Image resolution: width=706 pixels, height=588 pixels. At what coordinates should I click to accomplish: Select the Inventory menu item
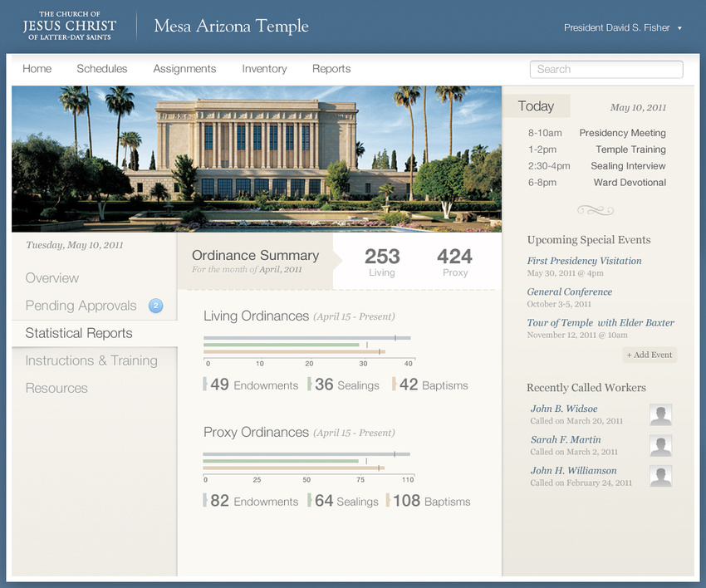[x=264, y=68]
